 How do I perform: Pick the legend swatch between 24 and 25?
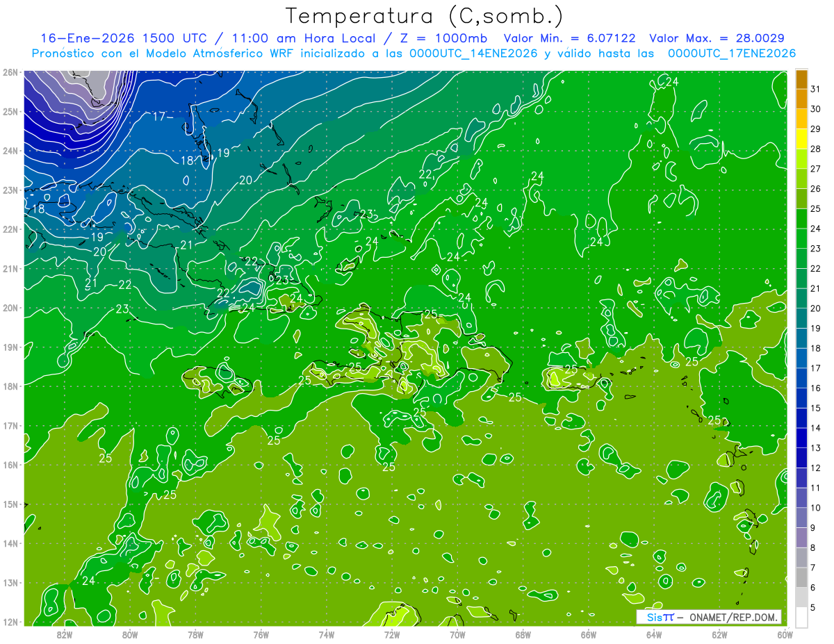pos(801,219)
